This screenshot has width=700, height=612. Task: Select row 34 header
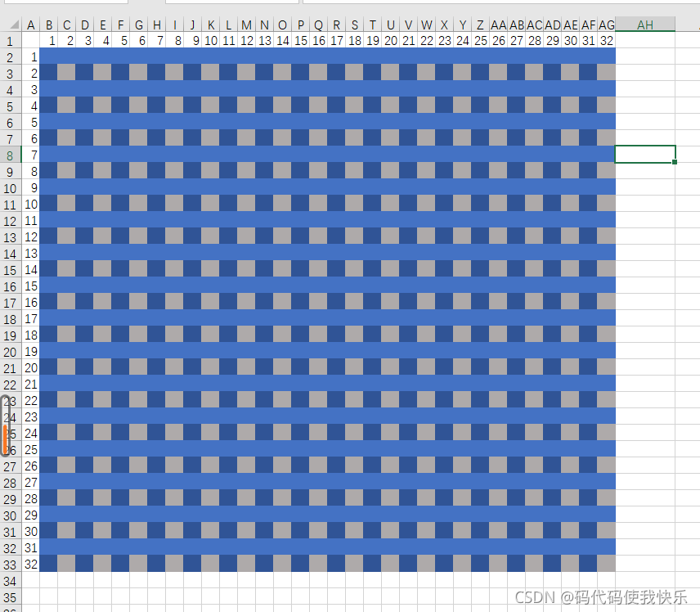pyautogui.click(x=11, y=581)
